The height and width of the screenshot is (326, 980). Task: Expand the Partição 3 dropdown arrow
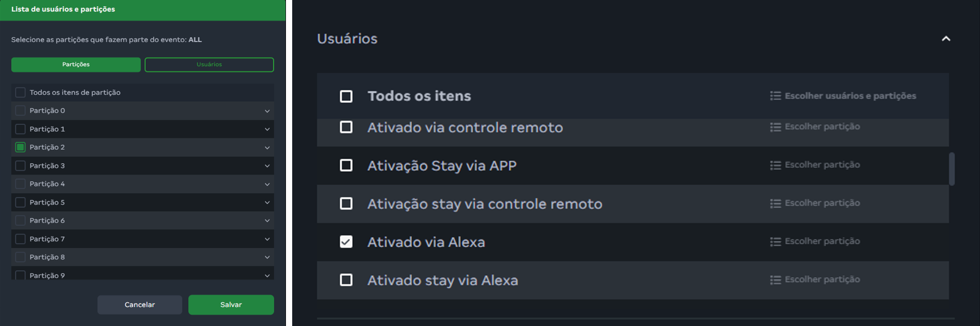pos(267,166)
